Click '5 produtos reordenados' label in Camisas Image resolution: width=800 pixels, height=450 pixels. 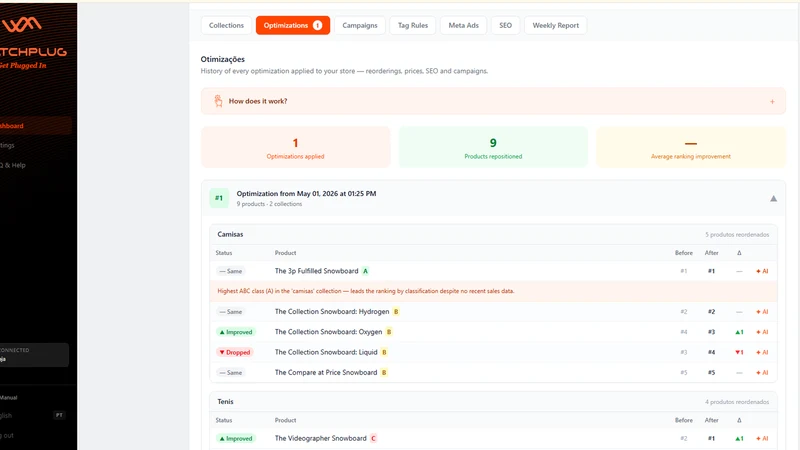737,235
